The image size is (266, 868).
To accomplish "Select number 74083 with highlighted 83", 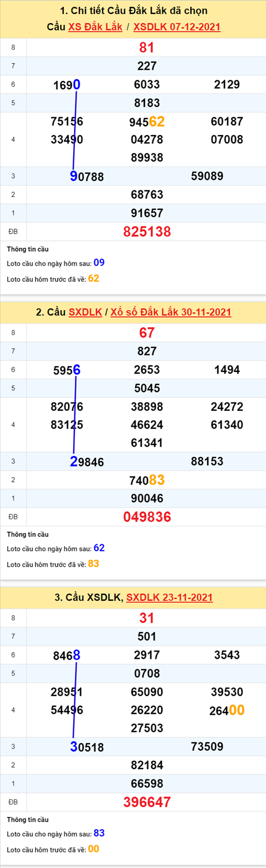I will [x=147, y=480].
